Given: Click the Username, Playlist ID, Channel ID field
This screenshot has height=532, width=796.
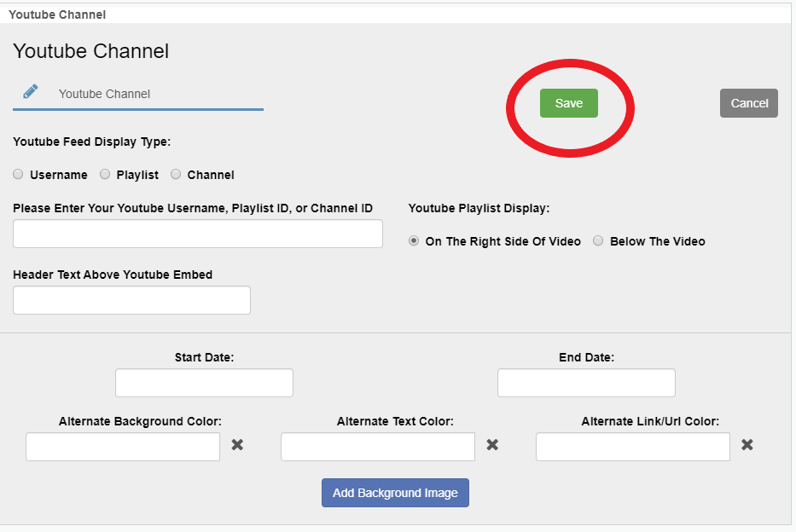Looking at the screenshot, I should coord(198,234).
